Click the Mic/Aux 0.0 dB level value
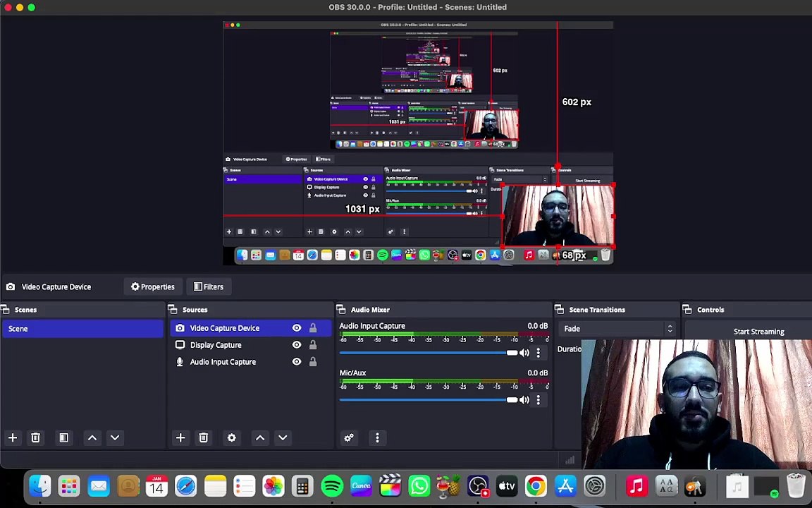The image size is (812, 508). click(538, 373)
